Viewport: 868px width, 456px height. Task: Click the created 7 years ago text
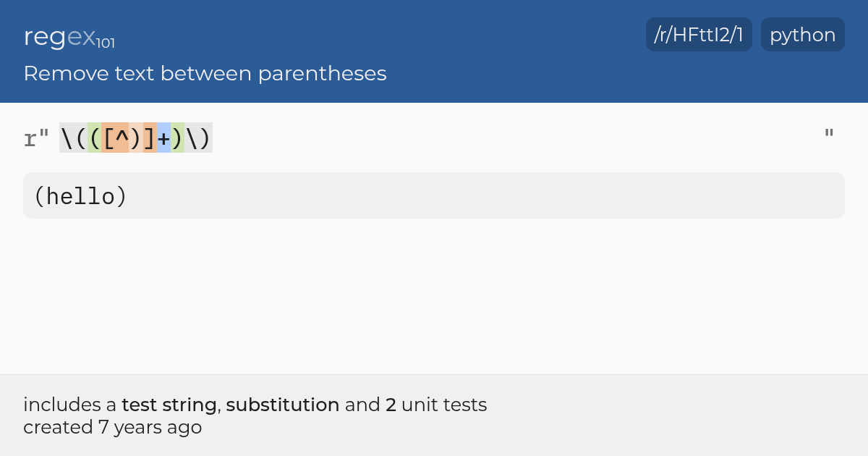pos(113,427)
